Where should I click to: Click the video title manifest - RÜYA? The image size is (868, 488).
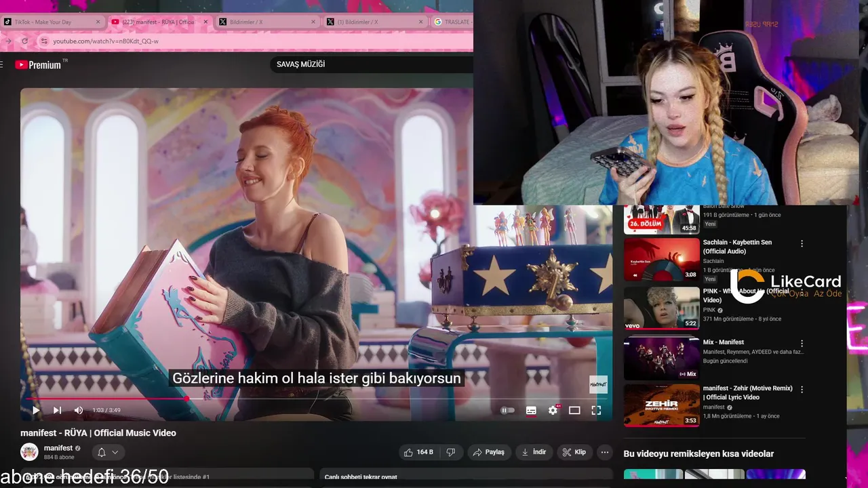click(x=98, y=433)
